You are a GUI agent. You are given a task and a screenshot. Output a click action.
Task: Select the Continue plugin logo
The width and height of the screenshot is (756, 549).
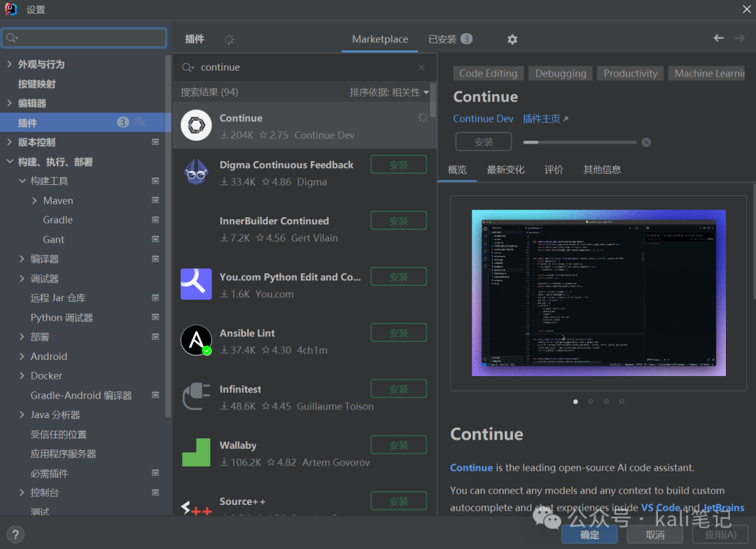(196, 125)
